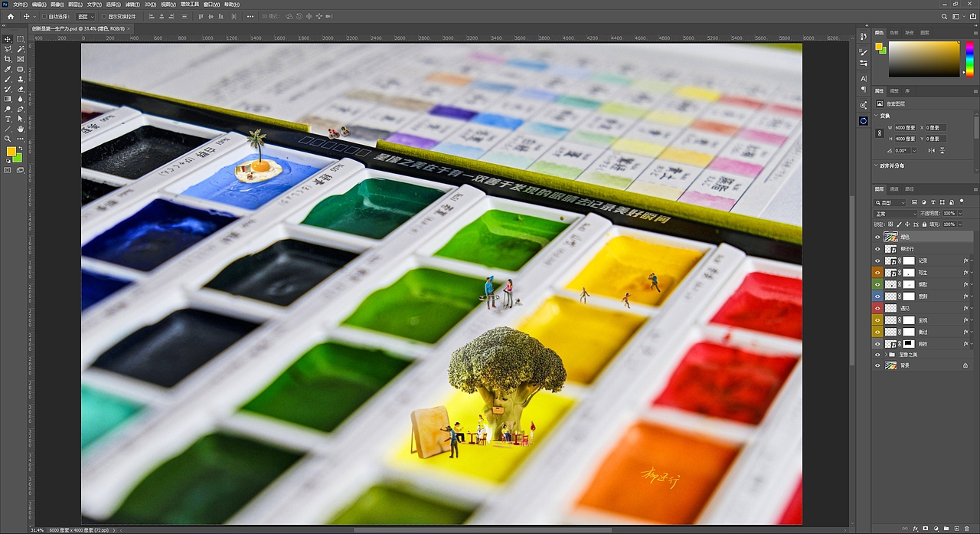The height and width of the screenshot is (534, 980).
Task: Toggle Quick Mask mode icon
Action: 8,169
